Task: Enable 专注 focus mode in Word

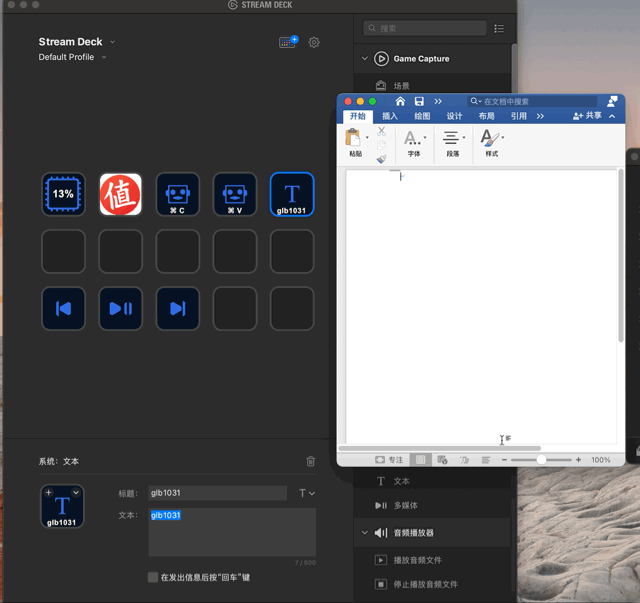Action: tap(389, 460)
